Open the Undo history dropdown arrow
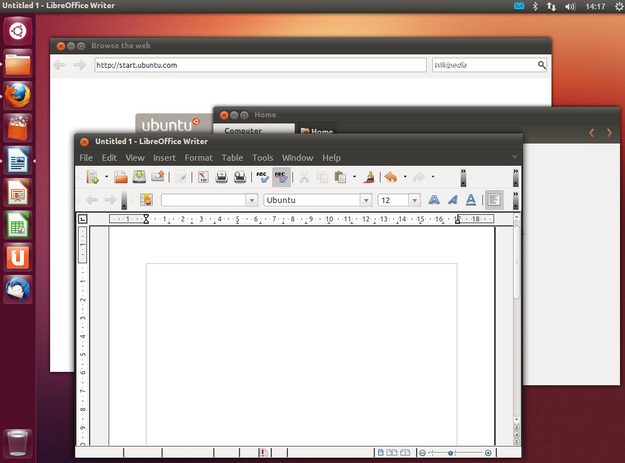Image resolution: width=625 pixels, height=463 pixels. click(405, 177)
